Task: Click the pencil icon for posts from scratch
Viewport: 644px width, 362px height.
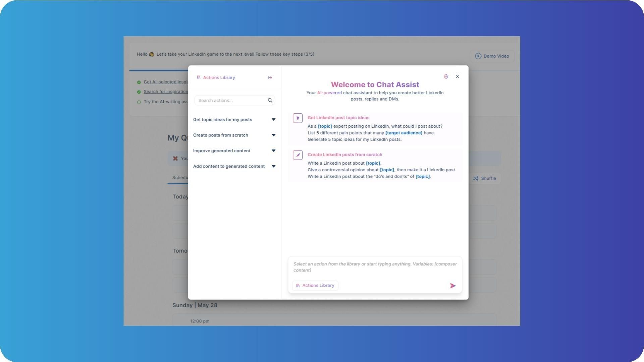Action: 298,155
